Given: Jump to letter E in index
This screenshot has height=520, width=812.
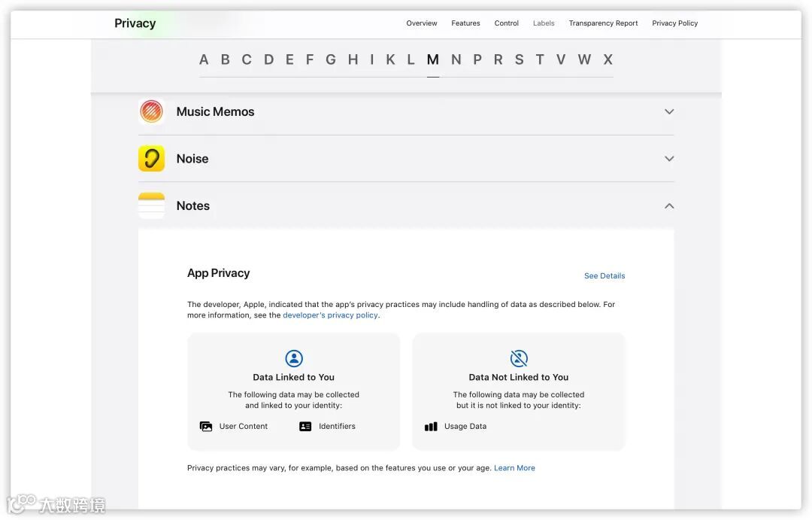Looking at the screenshot, I should [x=289, y=59].
